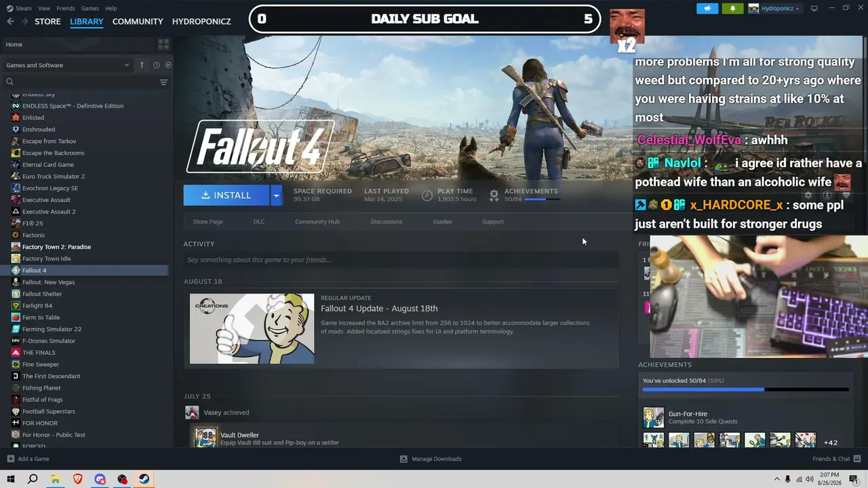Open the Games menu
Viewport: 868px width, 488px height.
click(90, 8)
